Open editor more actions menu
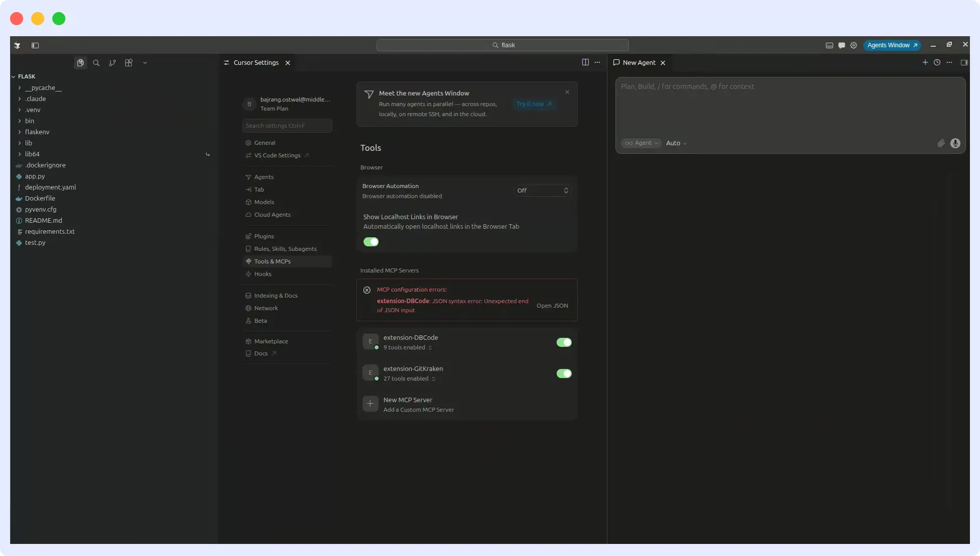980x556 pixels. (x=597, y=62)
